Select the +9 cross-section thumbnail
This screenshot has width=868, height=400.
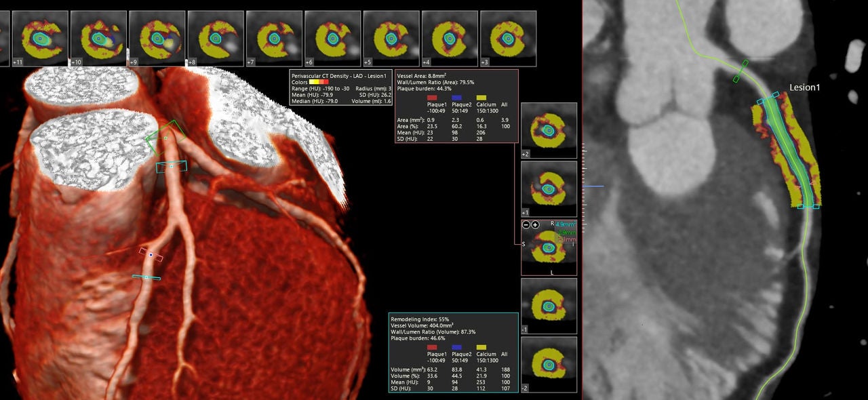[157, 39]
